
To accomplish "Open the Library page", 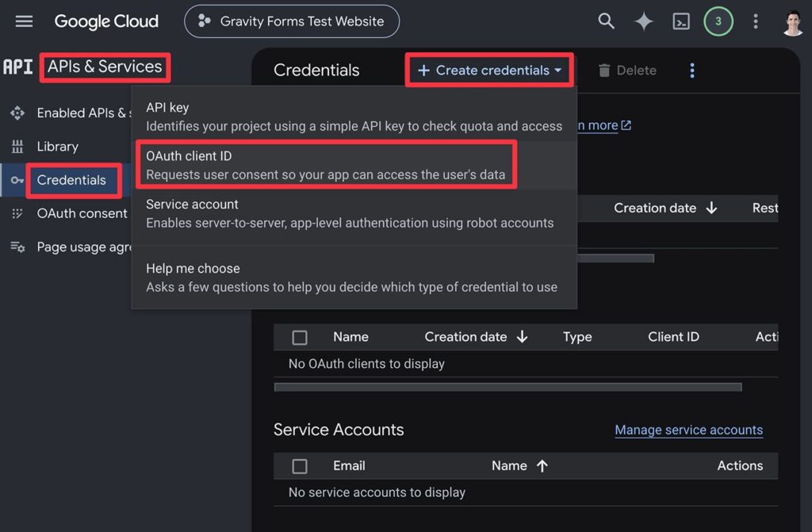I will pos(57,147).
